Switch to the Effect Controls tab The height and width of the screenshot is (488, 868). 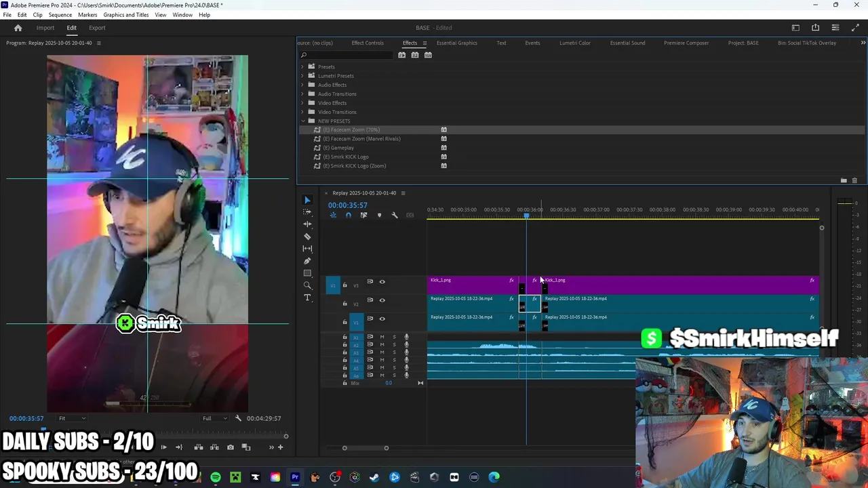(368, 43)
